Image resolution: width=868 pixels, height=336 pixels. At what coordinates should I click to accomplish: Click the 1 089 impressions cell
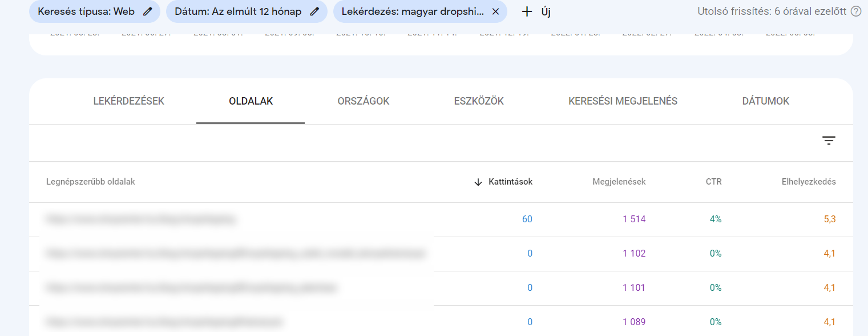[x=634, y=322]
